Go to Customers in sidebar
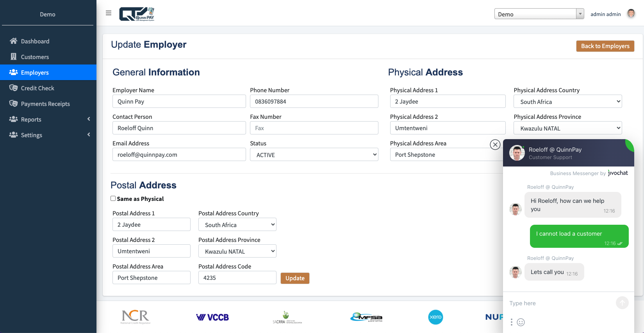Screen dimensions: 644x333 pyautogui.click(x=48, y=57)
